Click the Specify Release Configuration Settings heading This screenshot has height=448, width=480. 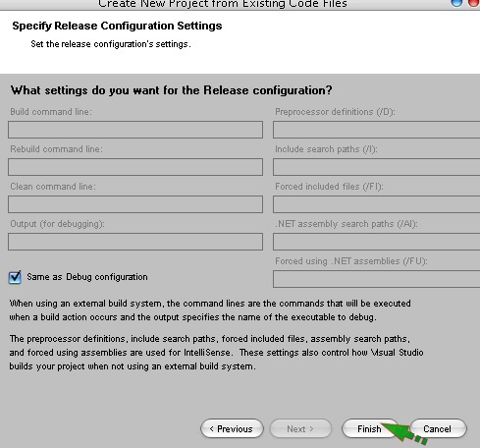[117, 26]
